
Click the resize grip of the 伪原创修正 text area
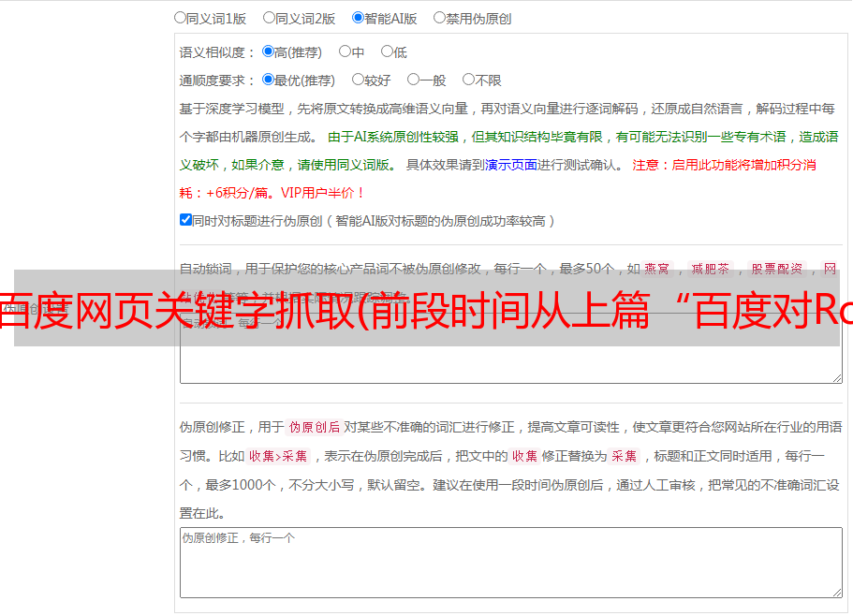click(837, 593)
